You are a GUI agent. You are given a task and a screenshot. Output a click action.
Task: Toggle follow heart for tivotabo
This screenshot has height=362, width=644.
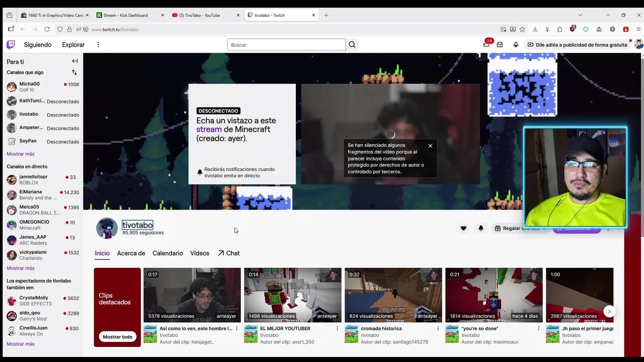coord(463,228)
